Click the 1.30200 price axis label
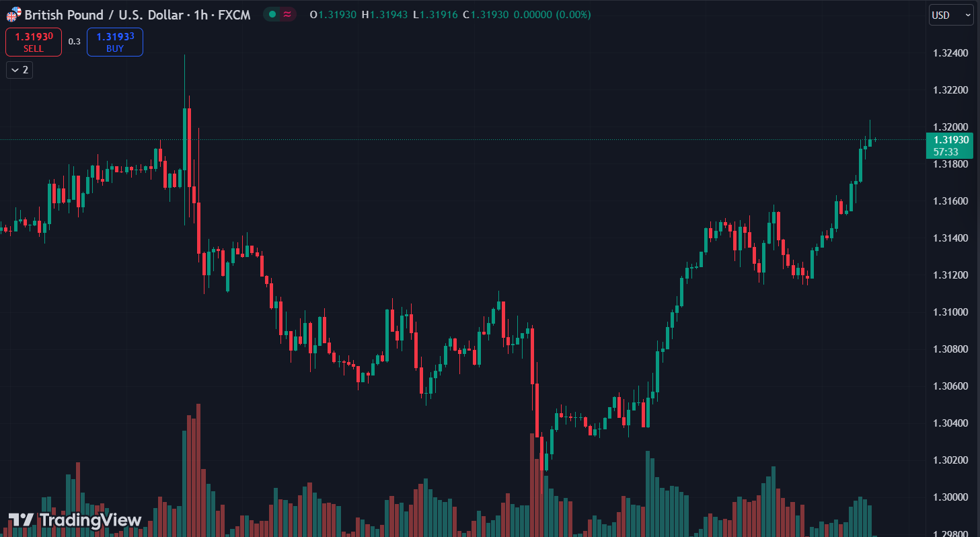The image size is (980, 537). click(951, 460)
